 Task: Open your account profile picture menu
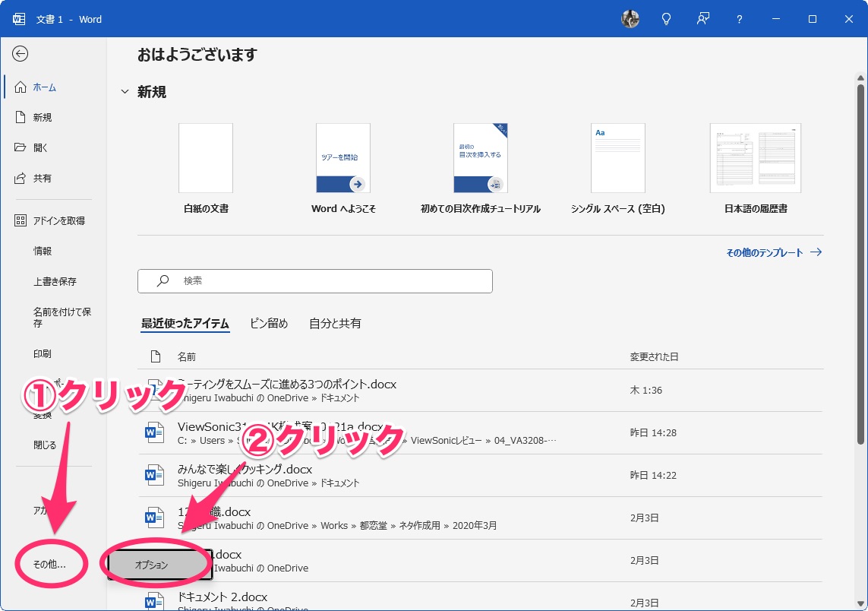pos(630,19)
